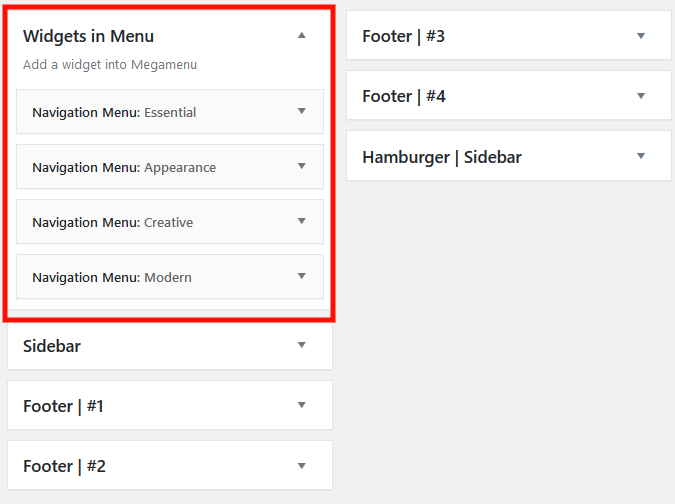Open the Navigation Menu: Creative widget title
The height and width of the screenshot is (504, 675).
point(112,222)
